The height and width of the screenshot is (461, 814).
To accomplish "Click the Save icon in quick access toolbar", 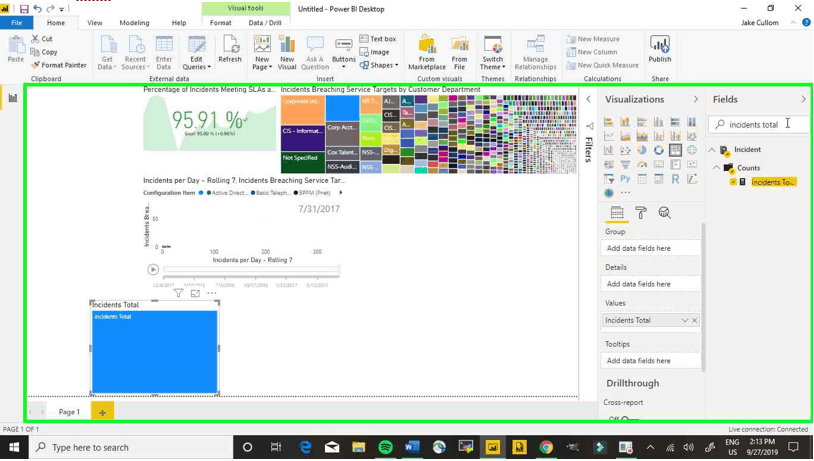I will pos(24,9).
